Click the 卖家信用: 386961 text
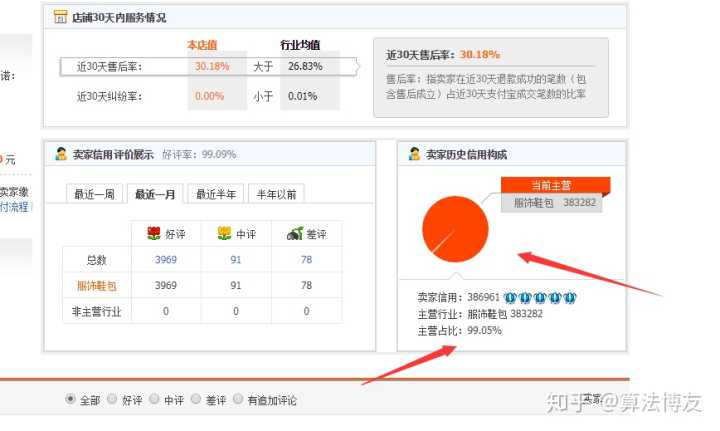 click(458, 297)
